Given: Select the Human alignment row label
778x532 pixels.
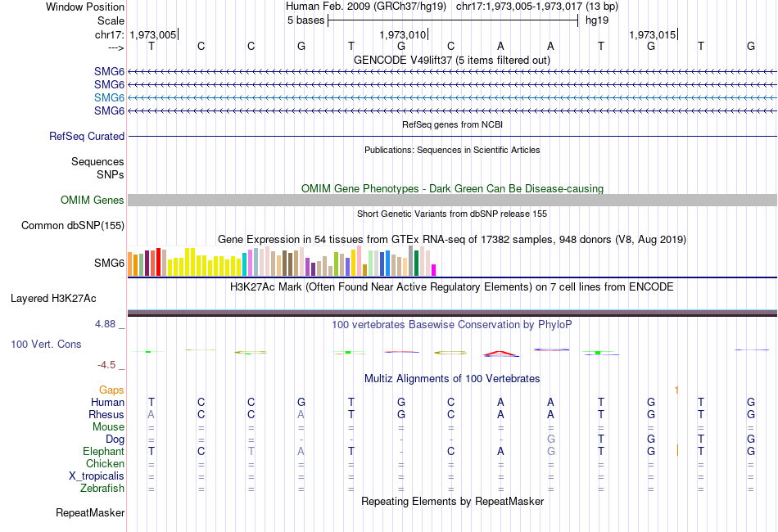Looking at the screenshot, I should click(x=107, y=402).
